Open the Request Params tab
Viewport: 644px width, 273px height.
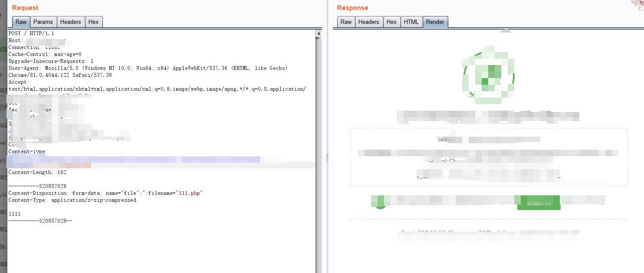(x=43, y=22)
